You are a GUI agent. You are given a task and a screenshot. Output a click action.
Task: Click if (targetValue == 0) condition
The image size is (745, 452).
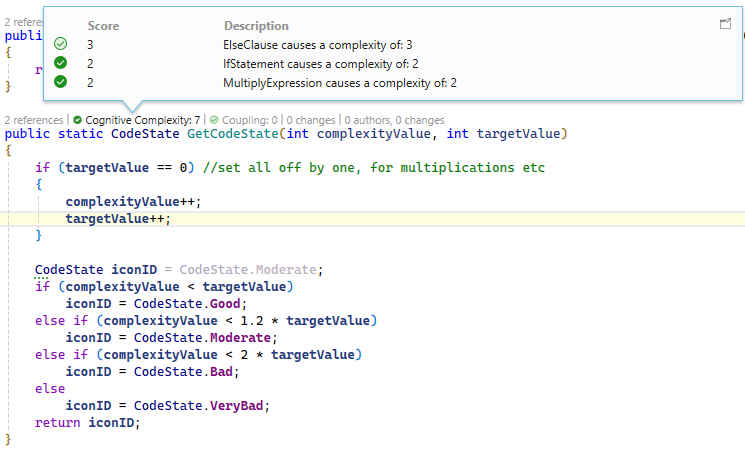click(x=115, y=167)
